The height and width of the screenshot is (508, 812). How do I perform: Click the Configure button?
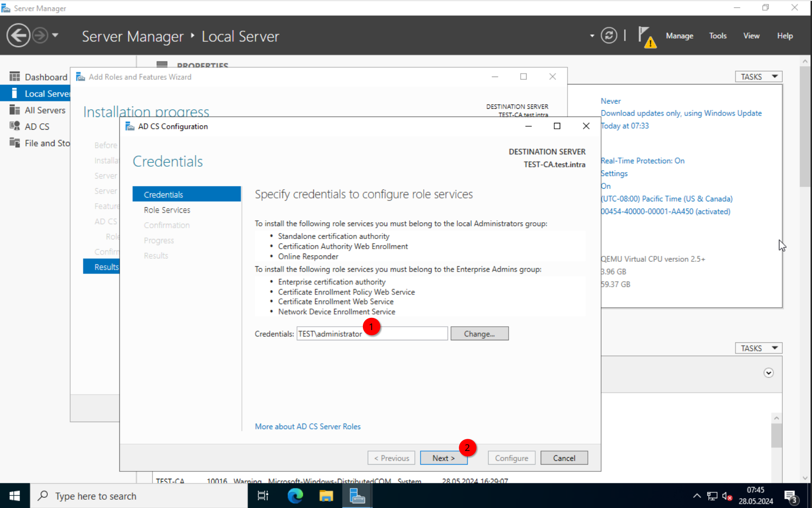click(511, 458)
